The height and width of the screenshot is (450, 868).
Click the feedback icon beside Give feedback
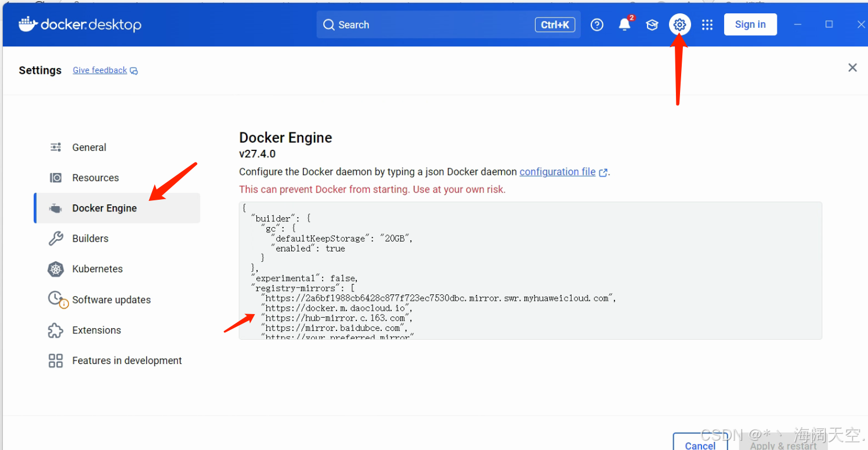point(134,71)
